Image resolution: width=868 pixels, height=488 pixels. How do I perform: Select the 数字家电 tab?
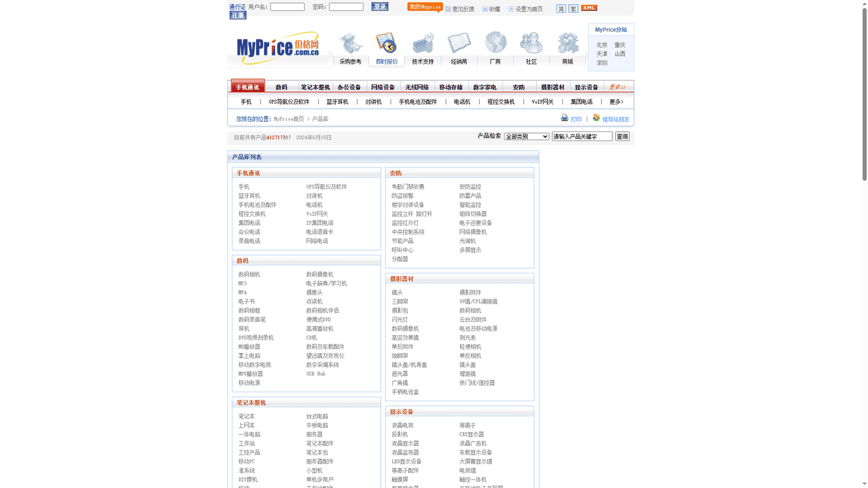485,87
